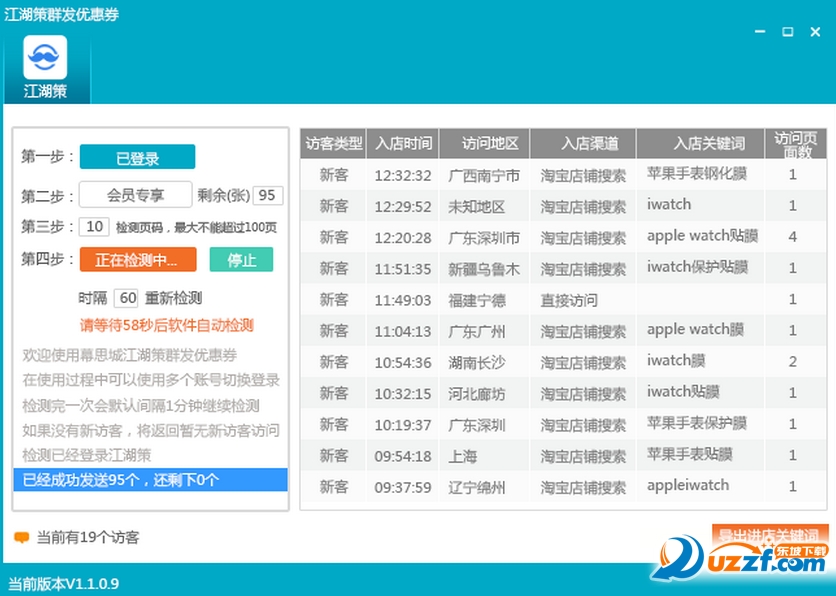
Task: Click the red countdown text 请等待58秒后软件自动检测
Action: click(166, 325)
